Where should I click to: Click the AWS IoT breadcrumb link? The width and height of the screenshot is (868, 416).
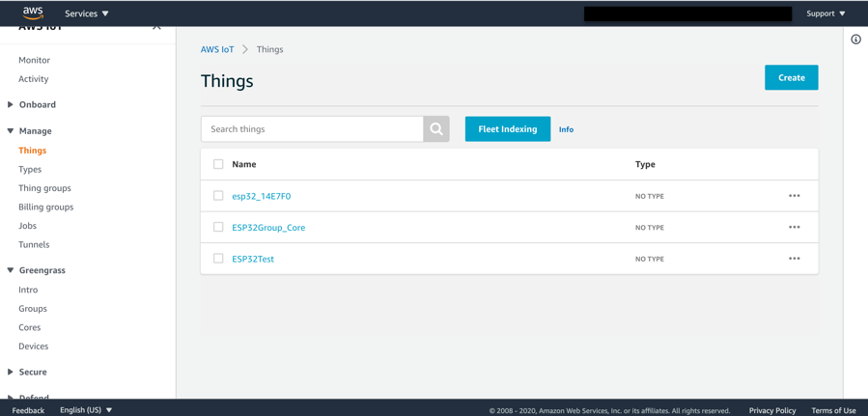pyautogui.click(x=217, y=49)
